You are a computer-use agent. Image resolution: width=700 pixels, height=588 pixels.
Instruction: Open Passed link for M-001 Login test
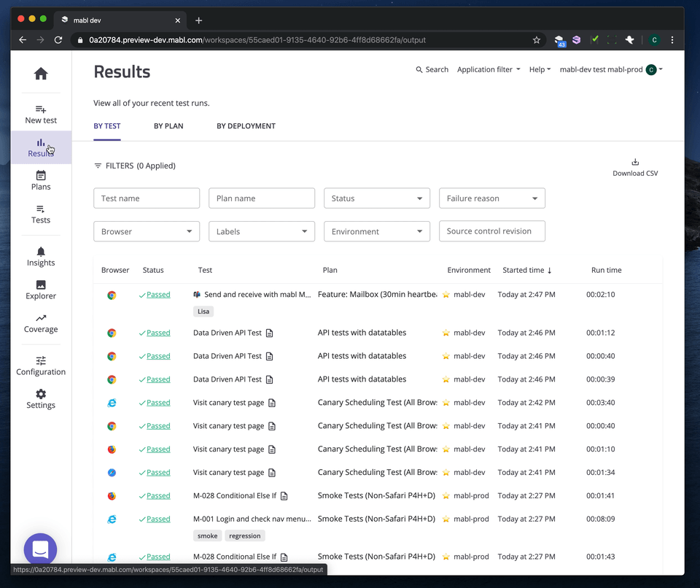158,519
